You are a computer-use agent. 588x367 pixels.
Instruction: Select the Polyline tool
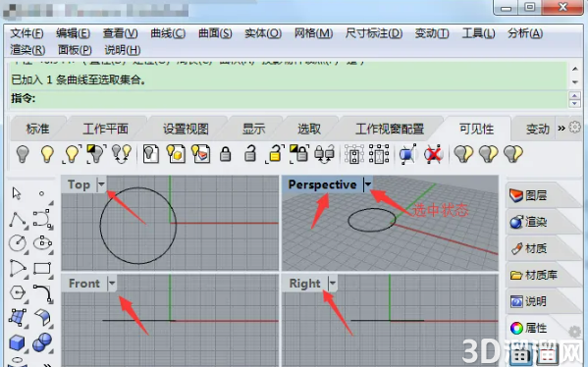point(18,220)
